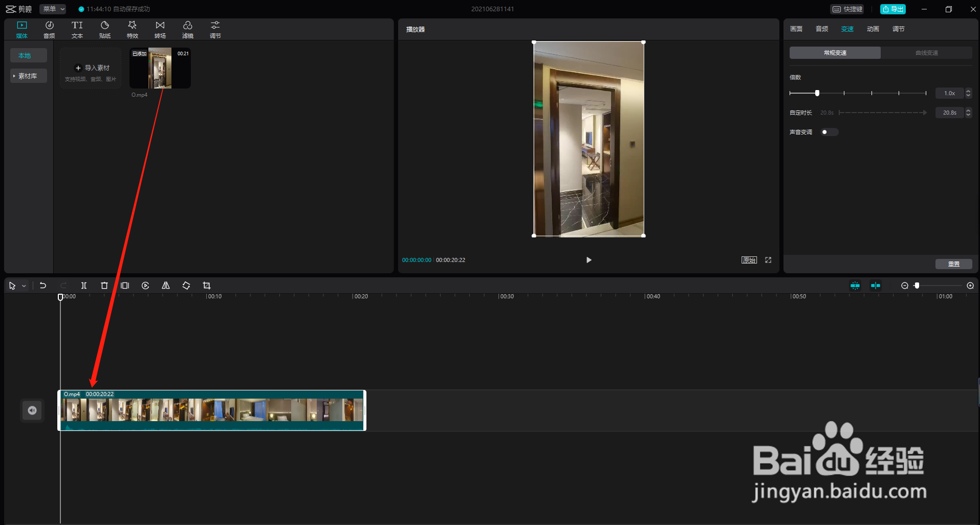The image size is (980, 525).
Task: Click the 重置 reset button
Action: pyautogui.click(x=954, y=264)
